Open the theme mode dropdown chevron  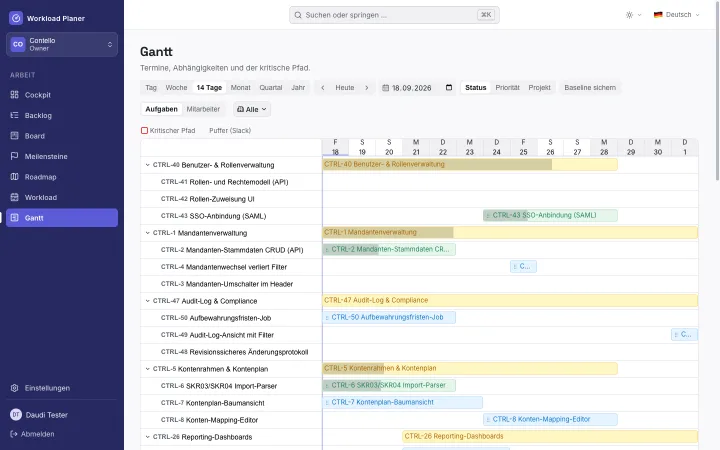pos(639,15)
